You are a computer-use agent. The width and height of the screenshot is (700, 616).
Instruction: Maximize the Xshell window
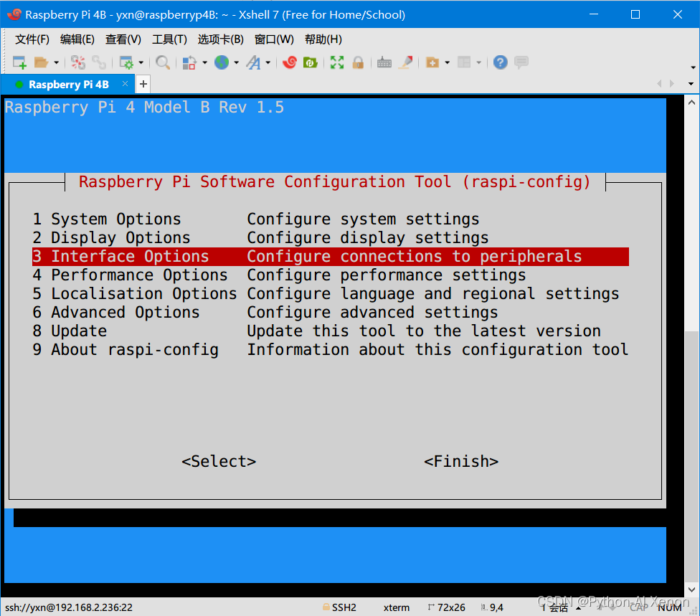[635, 14]
